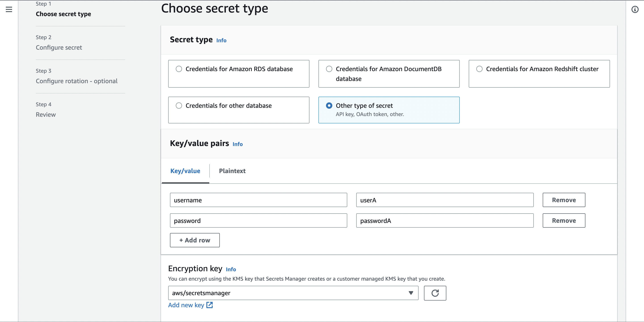
Task: Click the Add new key link
Action: point(186,305)
